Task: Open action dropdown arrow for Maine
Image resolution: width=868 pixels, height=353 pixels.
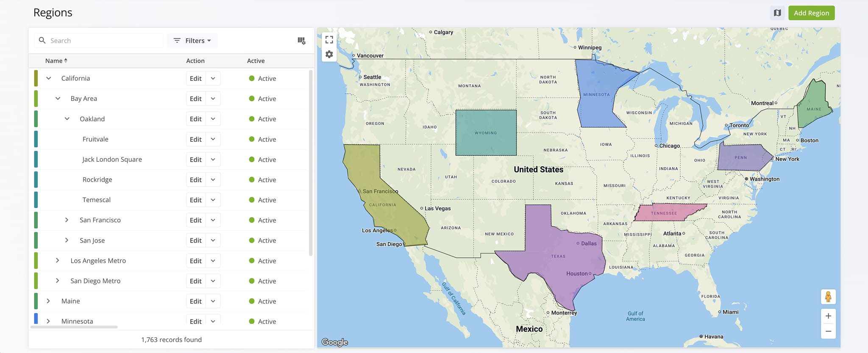Action: 213,301
